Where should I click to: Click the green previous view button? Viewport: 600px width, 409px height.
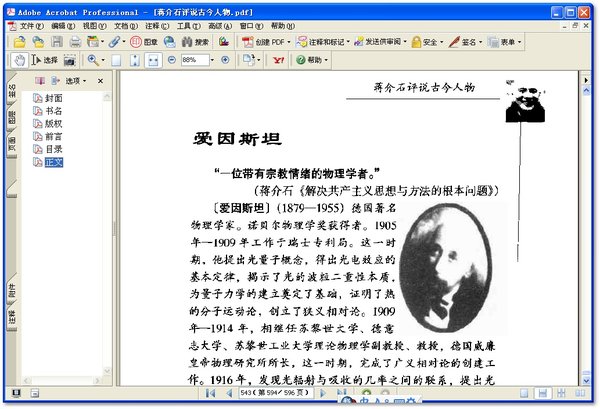coord(366,393)
